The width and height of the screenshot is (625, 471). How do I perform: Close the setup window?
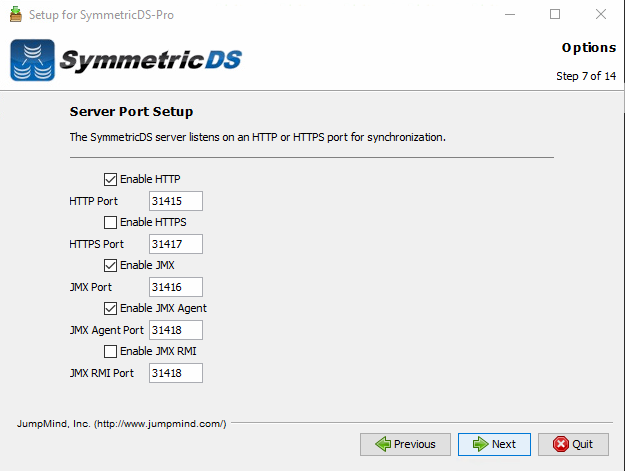click(601, 14)
